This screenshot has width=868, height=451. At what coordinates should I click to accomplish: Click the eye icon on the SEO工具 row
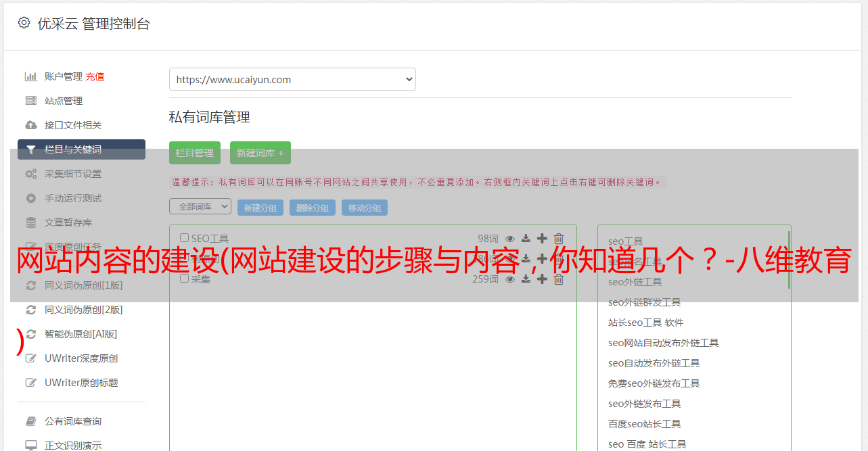(510, 238)
